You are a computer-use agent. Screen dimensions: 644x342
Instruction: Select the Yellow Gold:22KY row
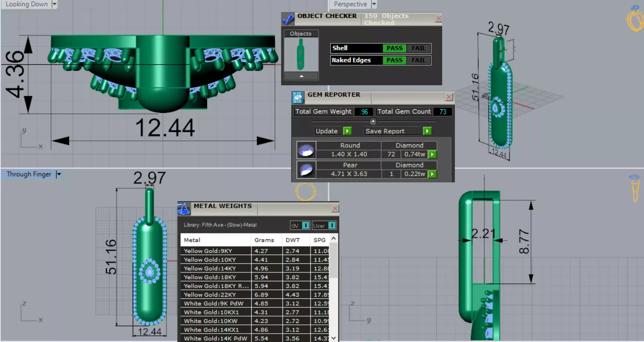coord(255,295)
